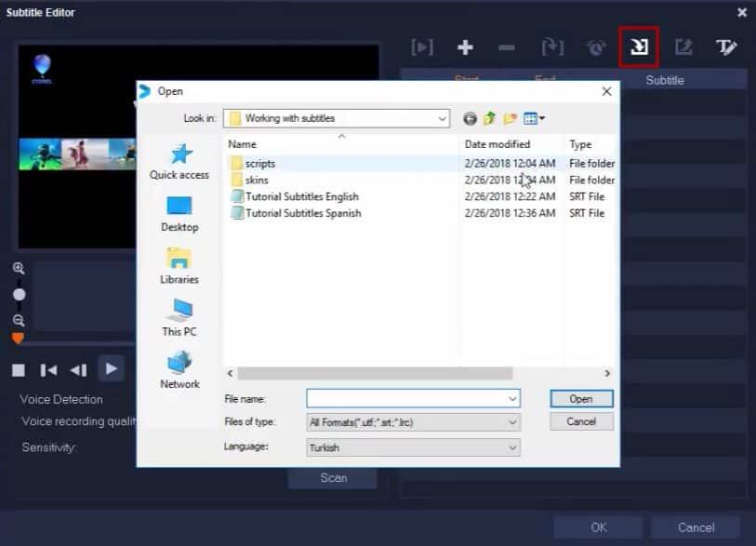Select the subtitle text properties icon
This screenshot has height=546, width=756.
726,47
